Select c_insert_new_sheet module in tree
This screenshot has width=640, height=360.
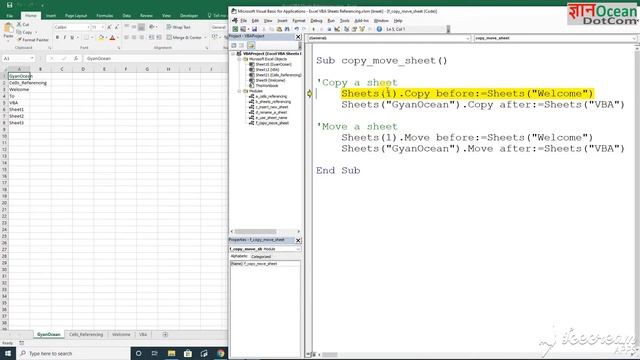[272, 107]
